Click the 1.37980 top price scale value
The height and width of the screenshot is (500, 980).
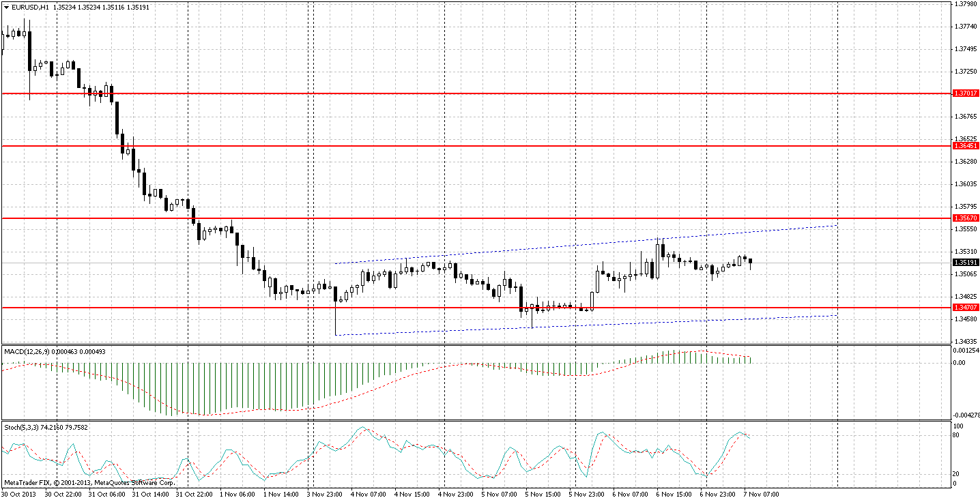coord(966,4)
